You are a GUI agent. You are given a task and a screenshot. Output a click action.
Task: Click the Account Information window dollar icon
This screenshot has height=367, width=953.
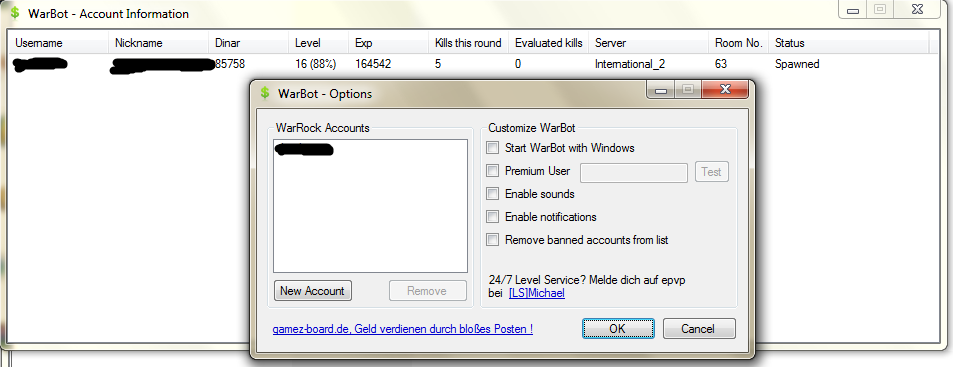15,13
